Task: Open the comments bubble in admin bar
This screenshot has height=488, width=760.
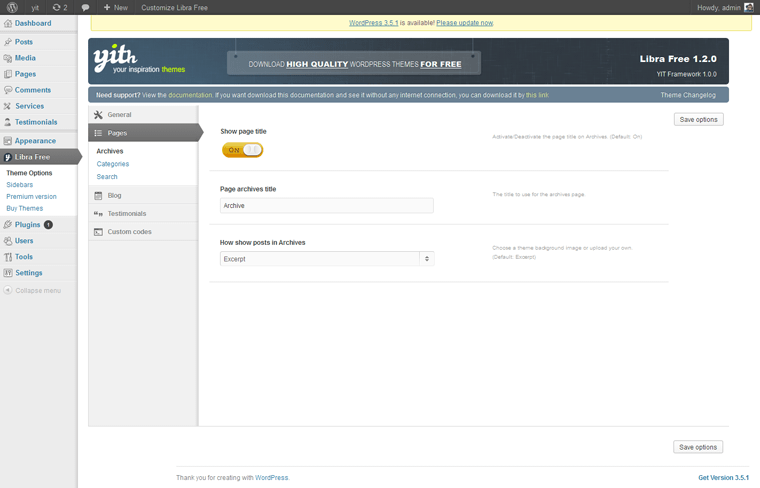Action: (85, 7)
